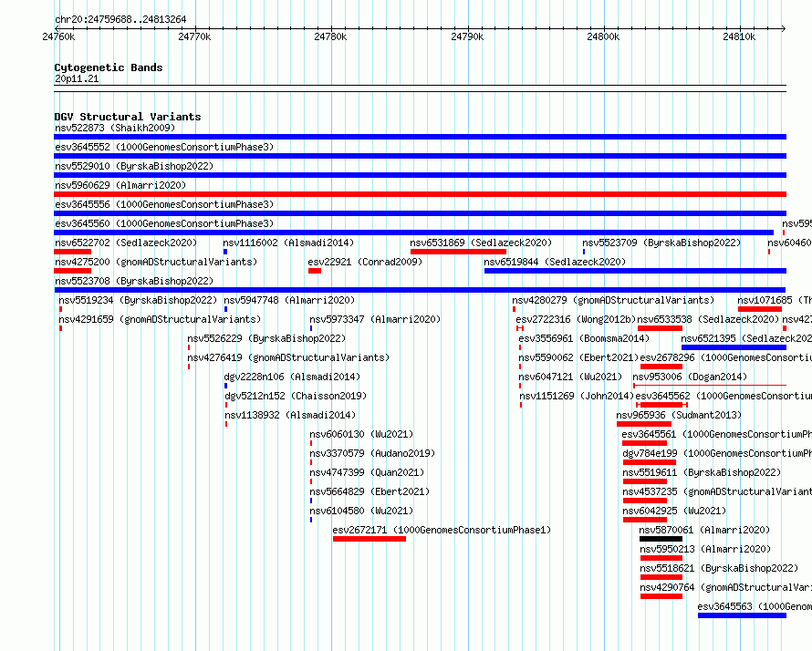Click blue bar of nsv6519844
This screenshot has height=651, width=812.
pyautogui.click(x=635, y=271)
